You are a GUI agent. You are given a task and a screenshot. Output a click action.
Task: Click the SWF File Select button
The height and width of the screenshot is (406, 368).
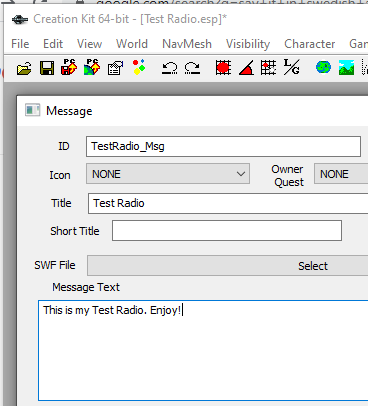click(228, 266)
